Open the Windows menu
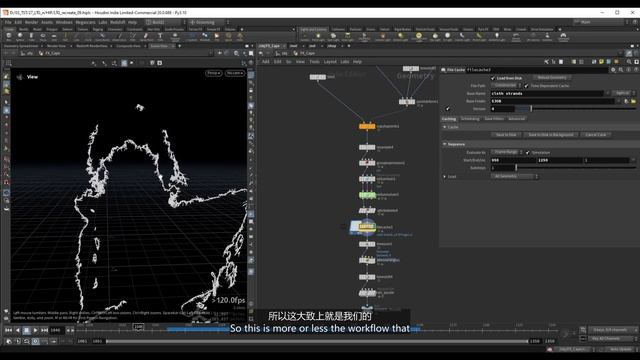 [64, 22]
